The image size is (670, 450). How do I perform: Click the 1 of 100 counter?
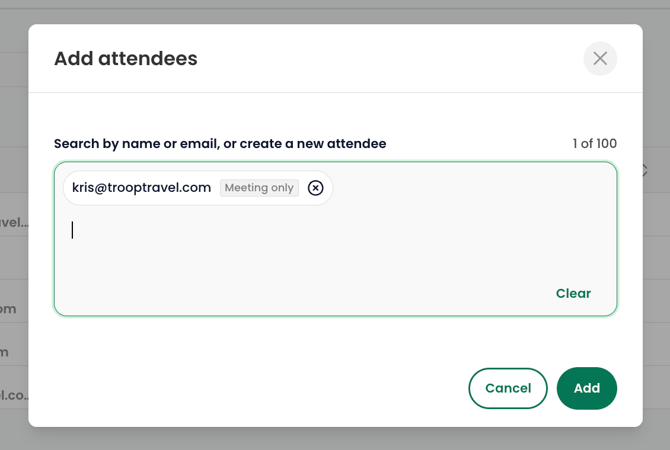(594, 144)
